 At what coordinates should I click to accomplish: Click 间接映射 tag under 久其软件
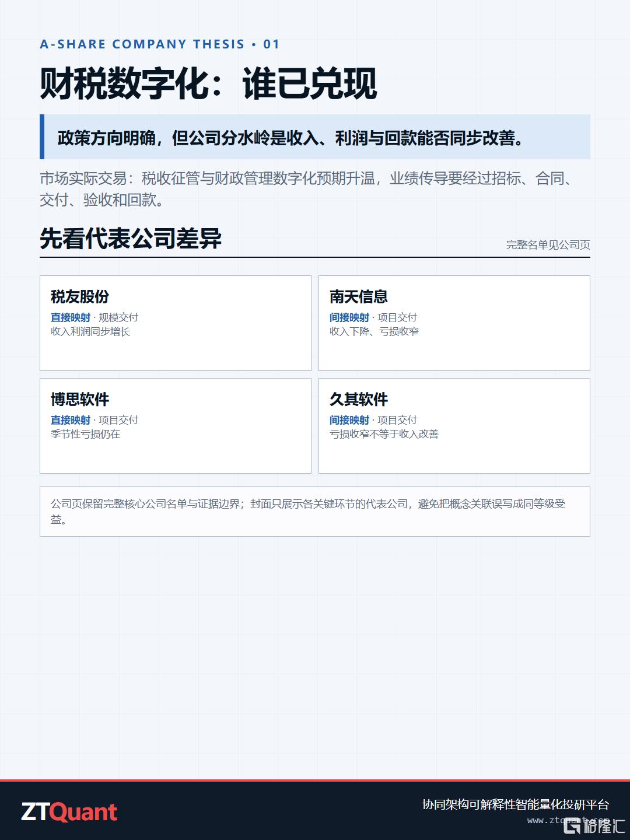[349, 420]
